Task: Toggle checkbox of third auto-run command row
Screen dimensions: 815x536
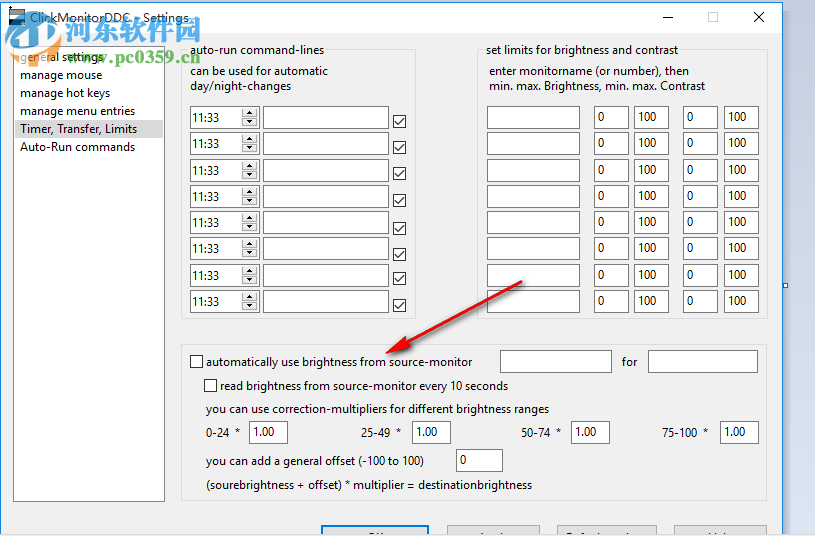Action: 399,173
